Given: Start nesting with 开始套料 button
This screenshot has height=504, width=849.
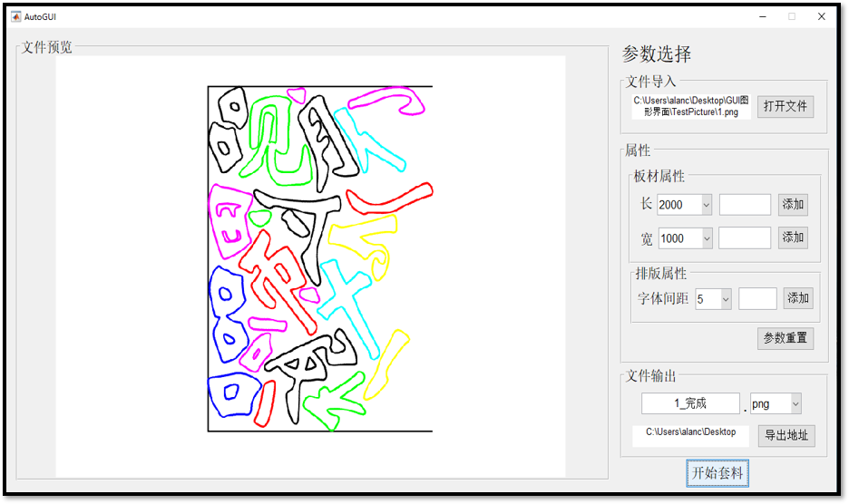Looking at the screenshot, I should point(717,473).
